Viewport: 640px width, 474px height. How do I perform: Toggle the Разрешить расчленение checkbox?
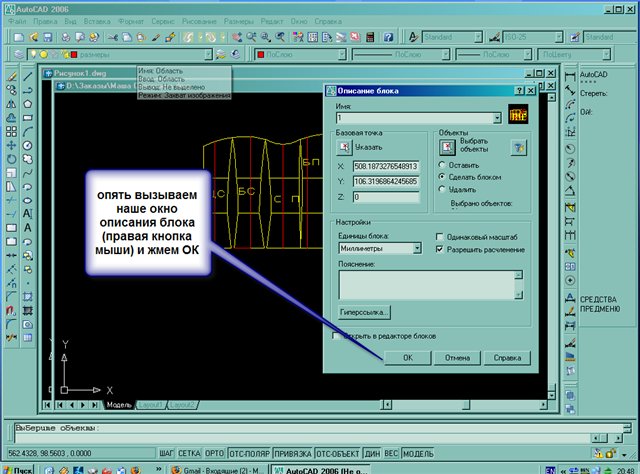click(x=440, y=249)
